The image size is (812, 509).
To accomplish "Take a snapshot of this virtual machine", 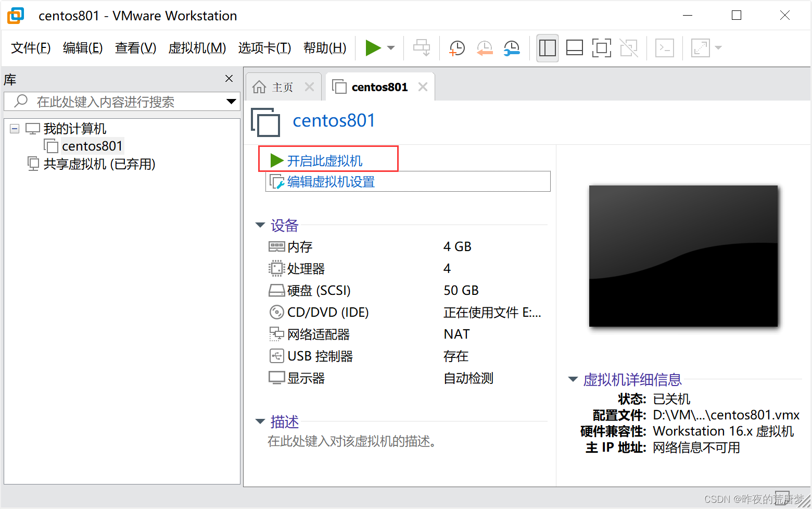I will [x=456, y=48].
